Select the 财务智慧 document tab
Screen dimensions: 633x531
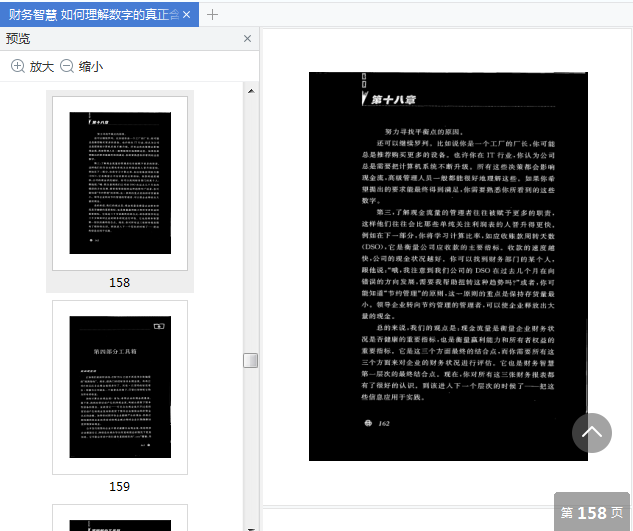click(99, 15)
